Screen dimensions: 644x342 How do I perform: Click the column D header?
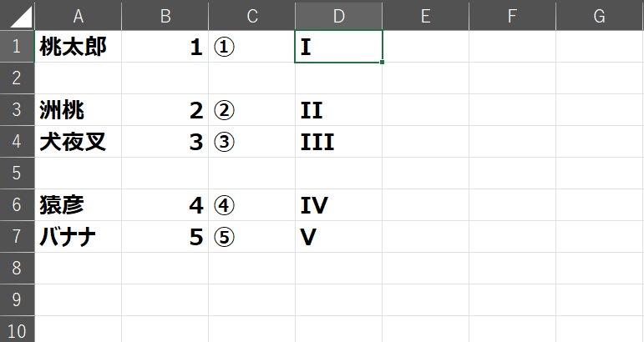[x=338, y=14]
